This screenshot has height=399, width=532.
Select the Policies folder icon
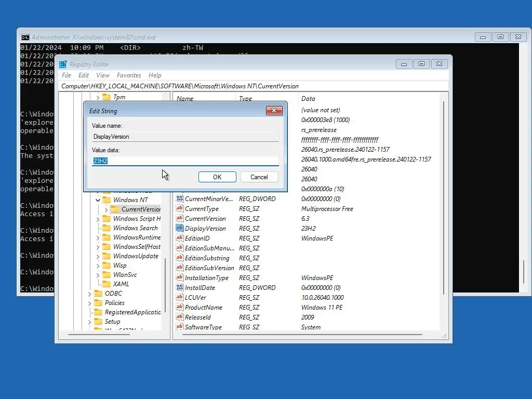(98, 303)
